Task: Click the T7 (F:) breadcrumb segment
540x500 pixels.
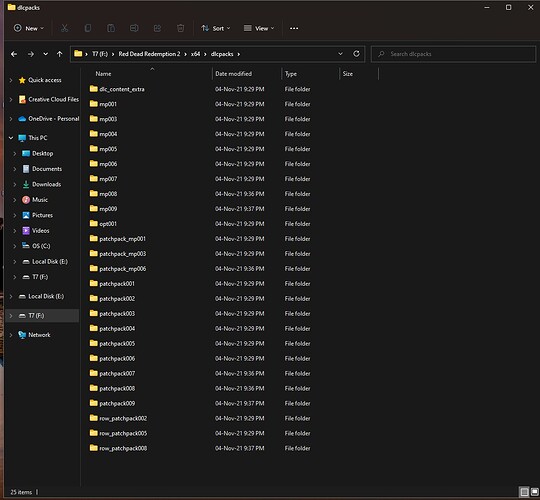Action: click(x=100, y=54)
